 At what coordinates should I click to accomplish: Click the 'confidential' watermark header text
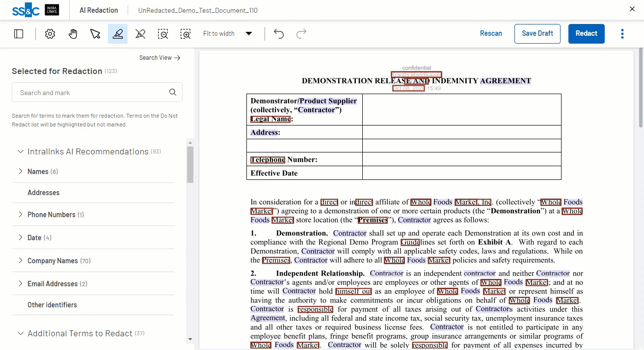tap(417, 68)
